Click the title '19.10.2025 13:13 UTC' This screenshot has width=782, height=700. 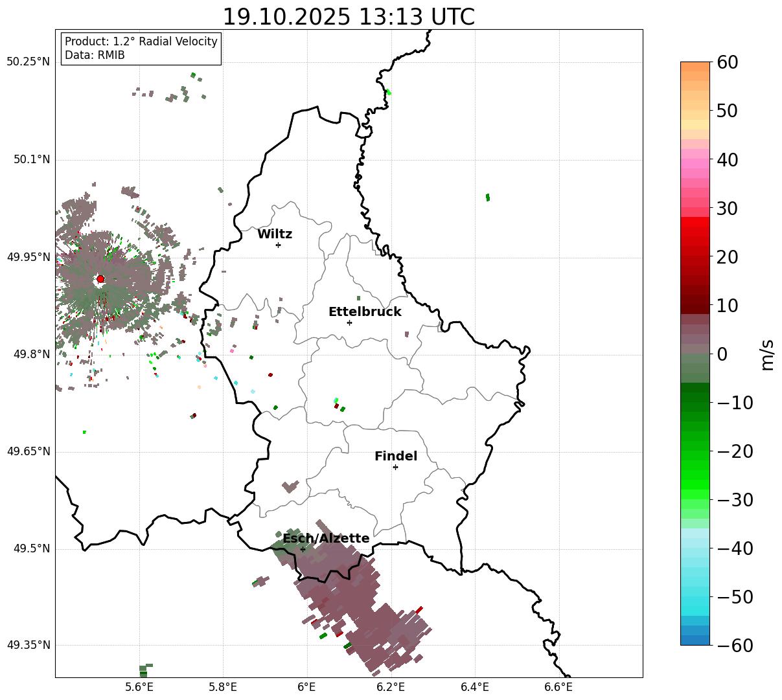(349, 17)
